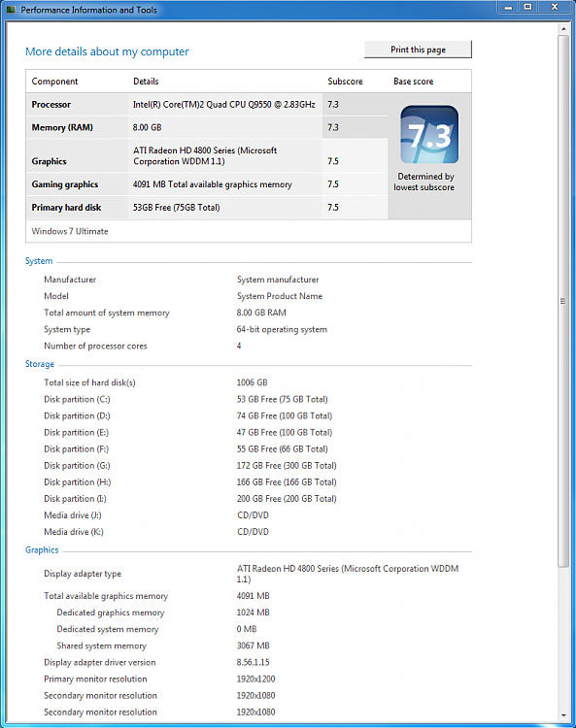Select the Memory (RAM) component row

click(x=207, y=127)
